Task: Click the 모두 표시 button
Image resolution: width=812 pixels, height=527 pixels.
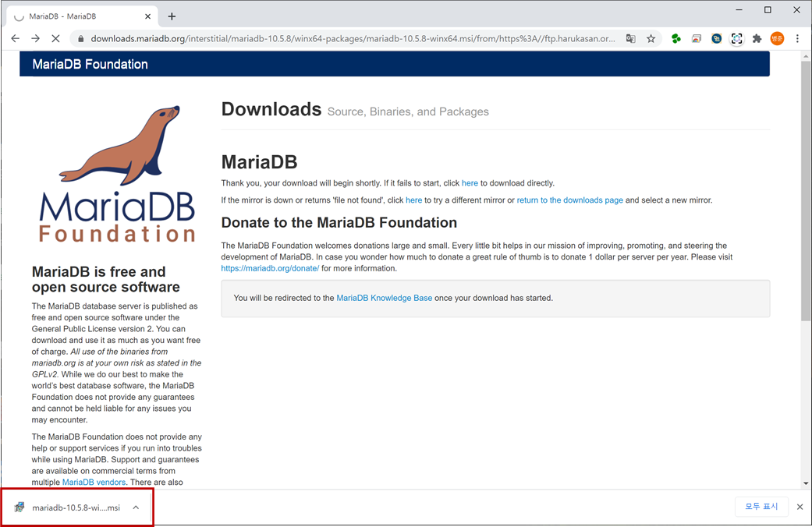Action: [x=761, y=506]
